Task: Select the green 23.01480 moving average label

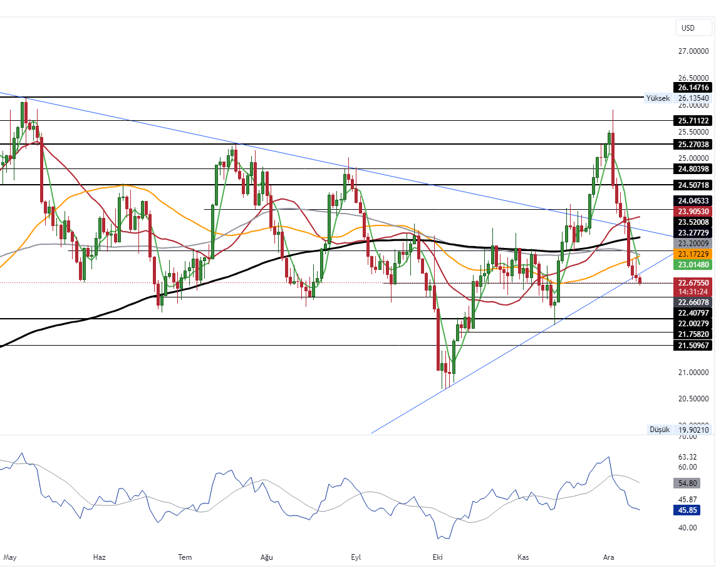Action: [x=693, y=265]
